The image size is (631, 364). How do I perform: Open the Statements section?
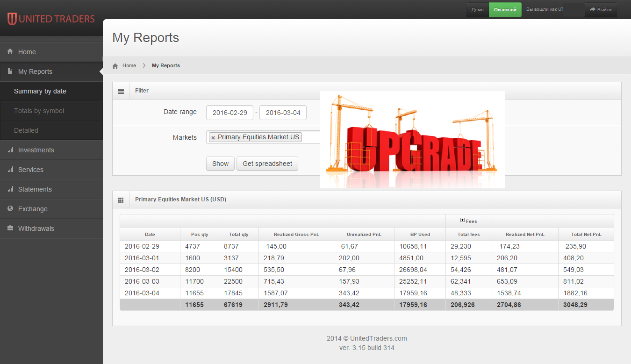click(x=51, y=189)
